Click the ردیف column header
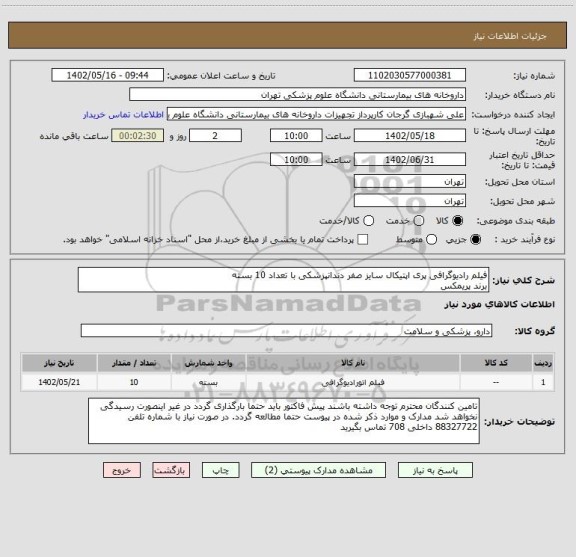Screen dimensions: 576x557 (543, 363)
